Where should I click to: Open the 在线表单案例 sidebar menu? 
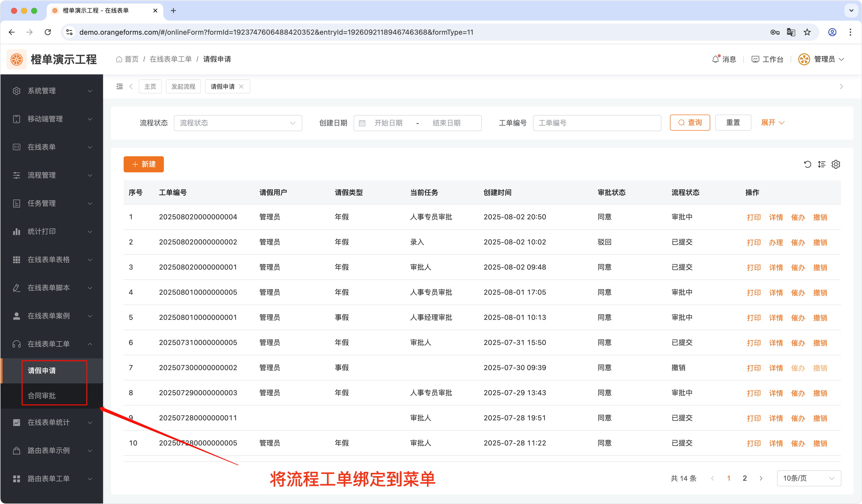coord(52,316)
